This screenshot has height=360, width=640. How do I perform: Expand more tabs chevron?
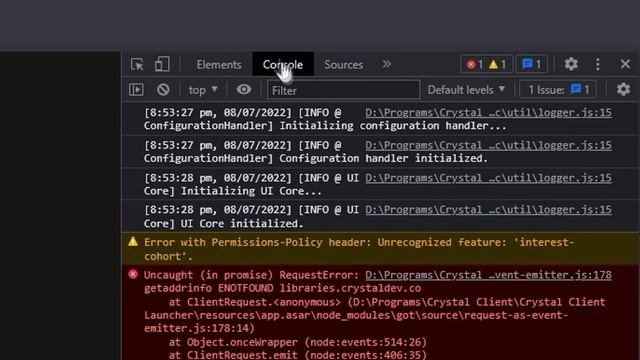(x=387, y=64)
